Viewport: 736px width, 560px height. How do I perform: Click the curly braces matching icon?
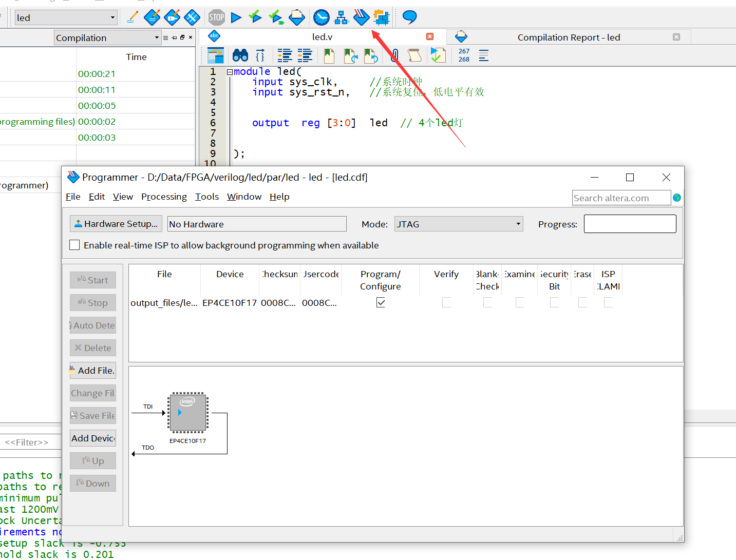point(260,55)
